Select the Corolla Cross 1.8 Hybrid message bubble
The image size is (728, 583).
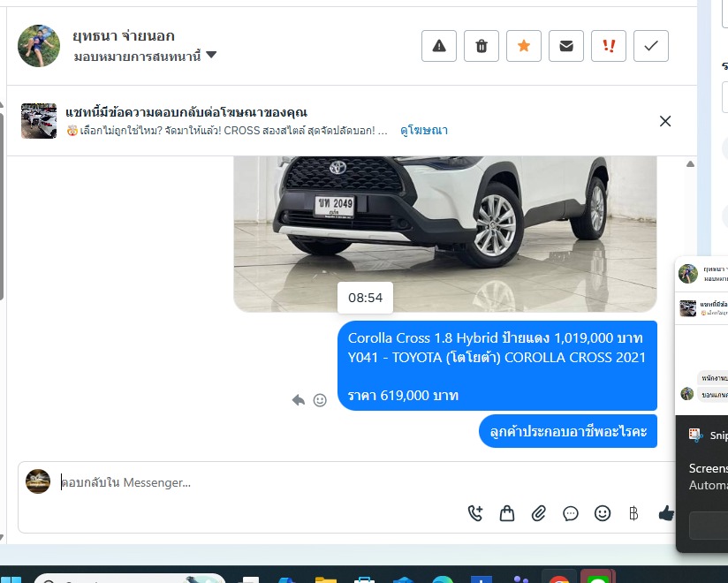(x=497, y=366)
